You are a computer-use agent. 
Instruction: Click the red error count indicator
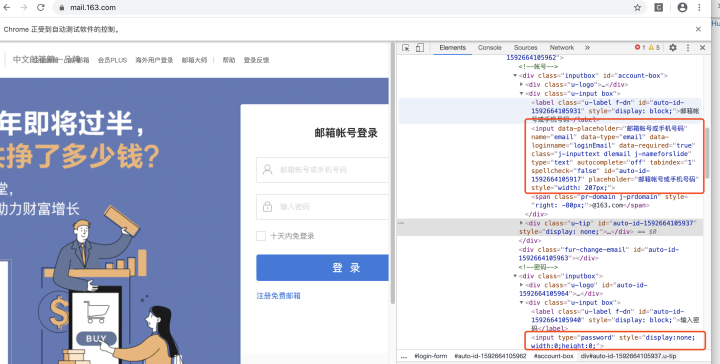[x=640, y=48]
